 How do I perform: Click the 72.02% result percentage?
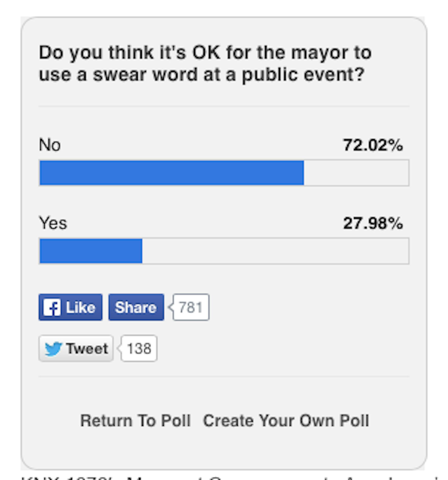coord(373,145)
